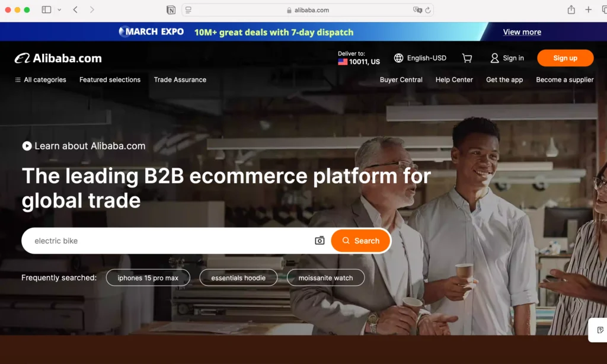Open image search via the camera icon
The image size is (607, 364).
pos(320,240)
